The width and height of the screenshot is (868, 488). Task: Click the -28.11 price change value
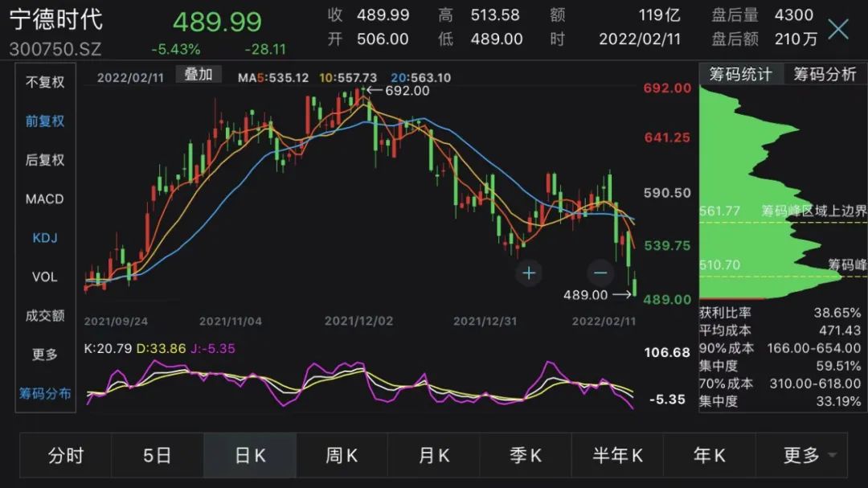coord(265,49)
